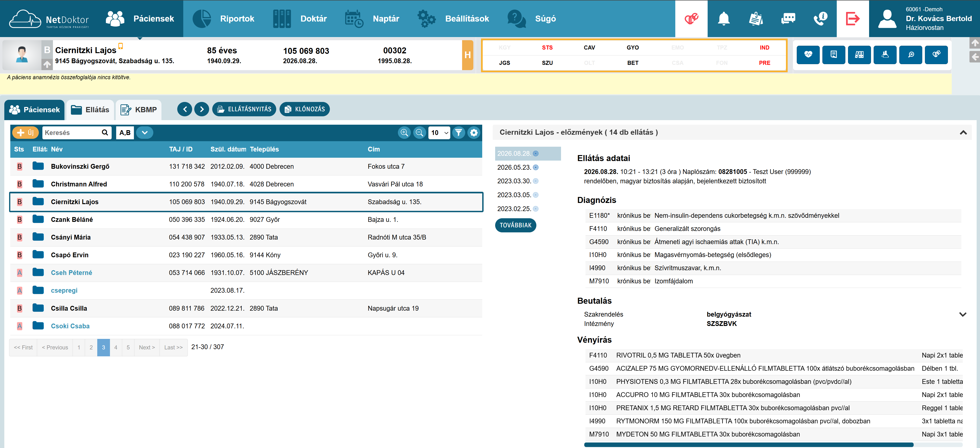The width and height of the screenshot is (980, 448).
Task: Expand the status filter chevron next to A,B
Action: coord(144,133)
